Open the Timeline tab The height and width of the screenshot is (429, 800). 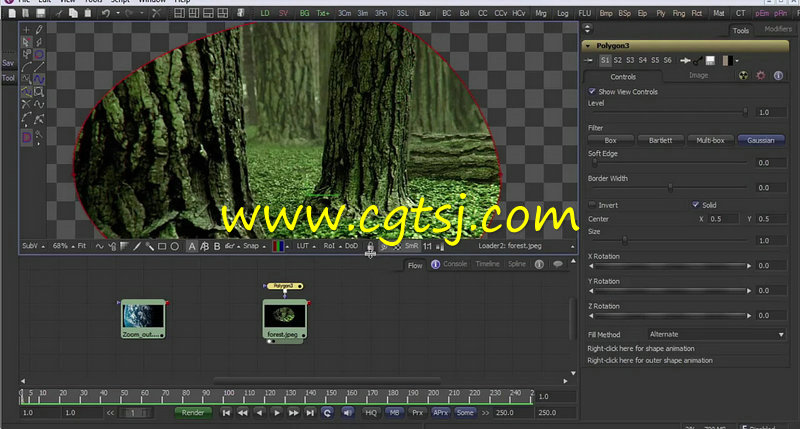tap(487, 264)
